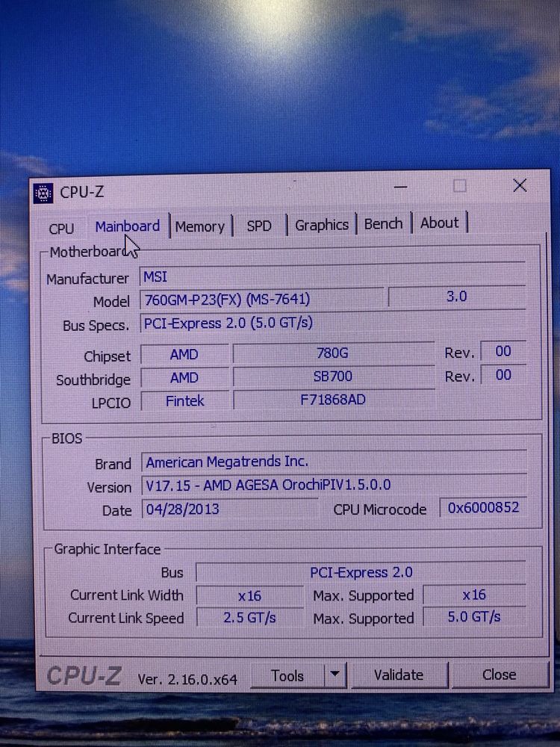Click the version text Ver. 2.16.0.x64

pyautogui.click(x=187, y=679)
